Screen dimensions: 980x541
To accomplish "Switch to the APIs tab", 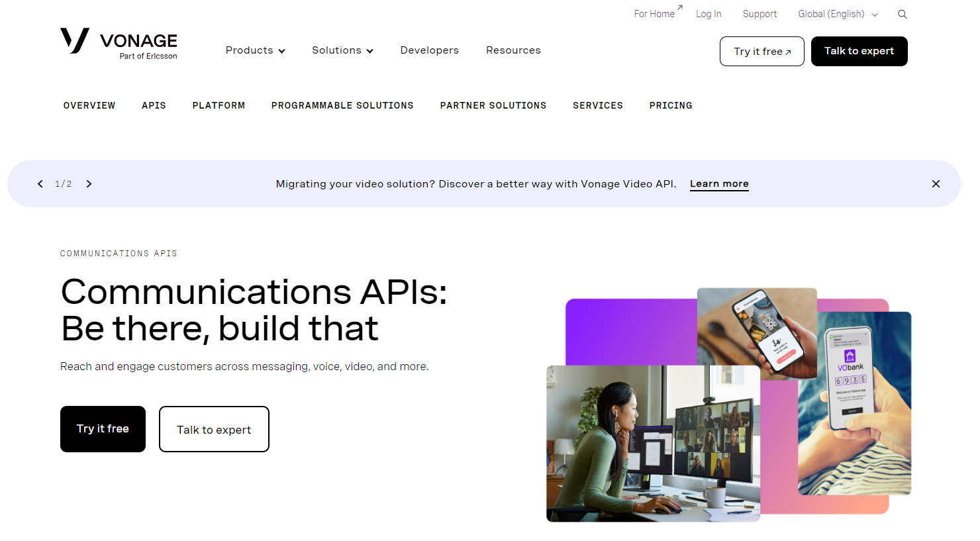I will (x=154, y=105).
